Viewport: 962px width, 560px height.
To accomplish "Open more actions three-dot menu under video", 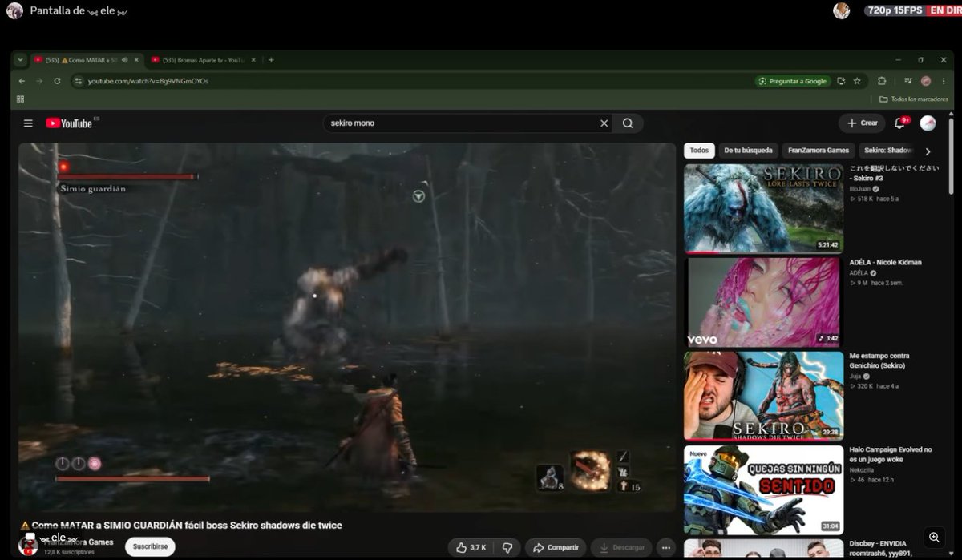I will [666, 547].
